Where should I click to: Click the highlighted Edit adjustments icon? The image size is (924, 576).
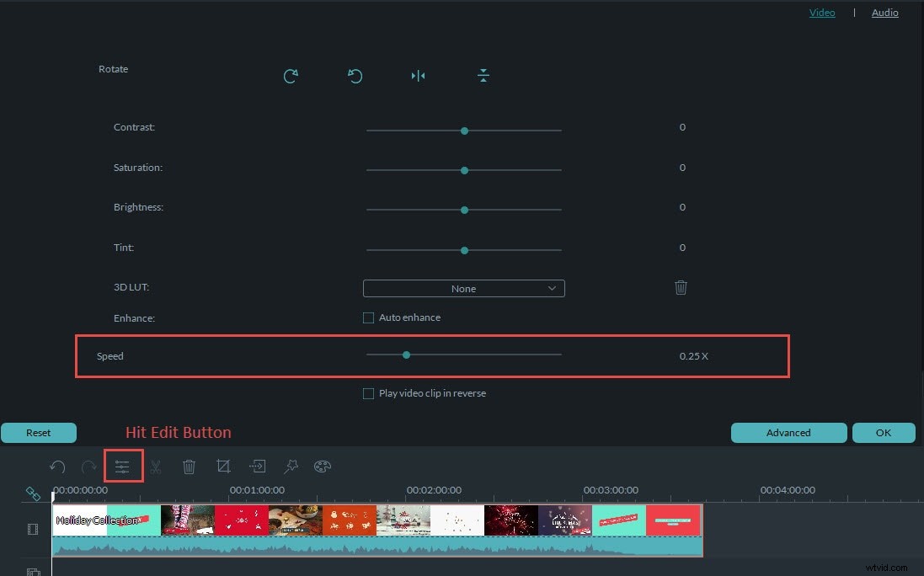click(x=123, y=466)
